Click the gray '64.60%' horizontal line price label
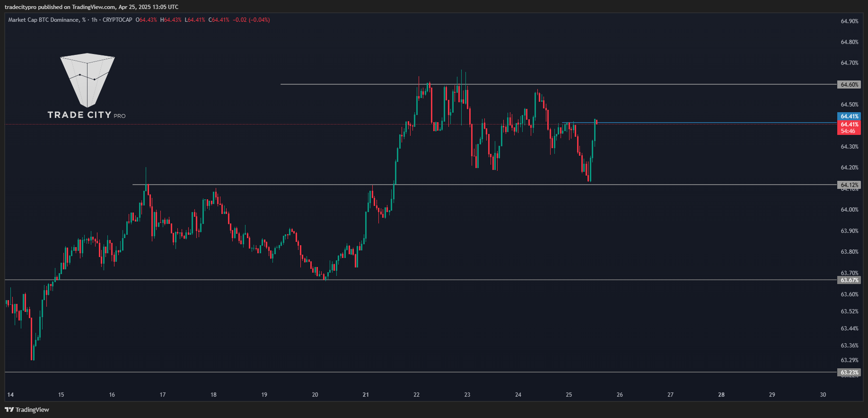This screenshot has width=868, height=418. (x=849, y=85)
